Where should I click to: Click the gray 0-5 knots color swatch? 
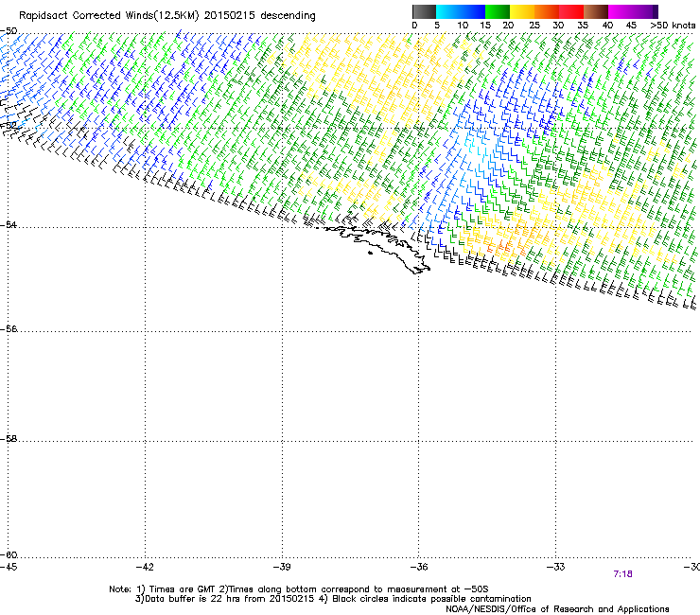click(424, 11)
